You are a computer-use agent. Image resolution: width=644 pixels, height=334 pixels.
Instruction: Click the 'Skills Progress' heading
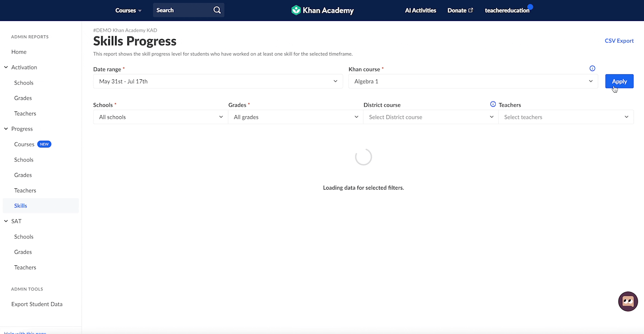pyautogui.click(x=135, y=41)
